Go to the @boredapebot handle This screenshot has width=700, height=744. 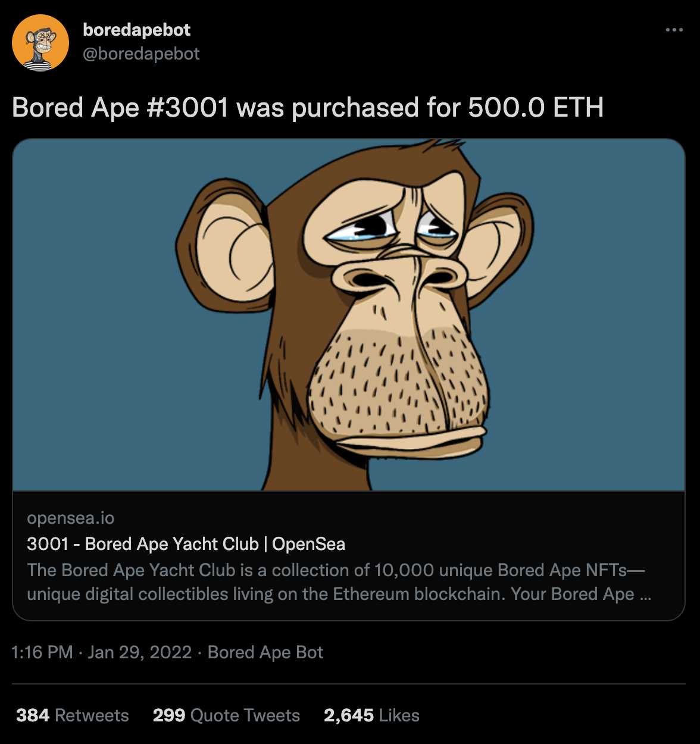point(141,54)
